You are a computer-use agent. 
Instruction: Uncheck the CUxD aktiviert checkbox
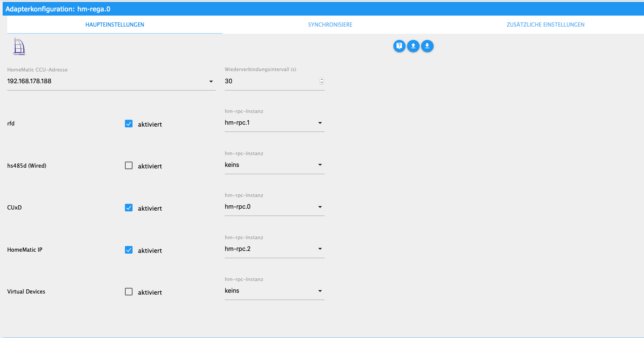129,208
